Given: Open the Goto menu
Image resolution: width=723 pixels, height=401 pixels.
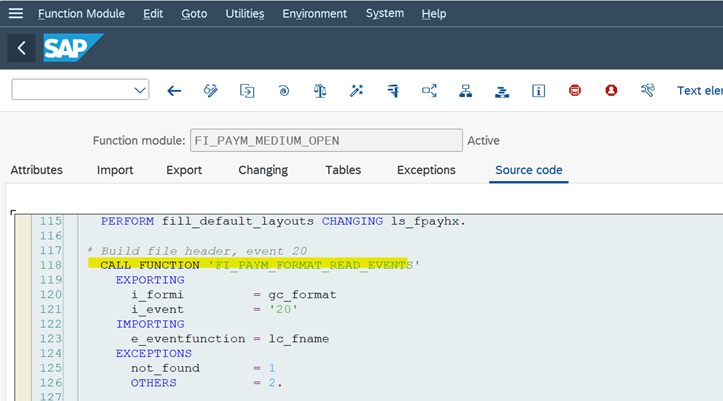Looking at the screenshot, I should [x=194, y=14].
